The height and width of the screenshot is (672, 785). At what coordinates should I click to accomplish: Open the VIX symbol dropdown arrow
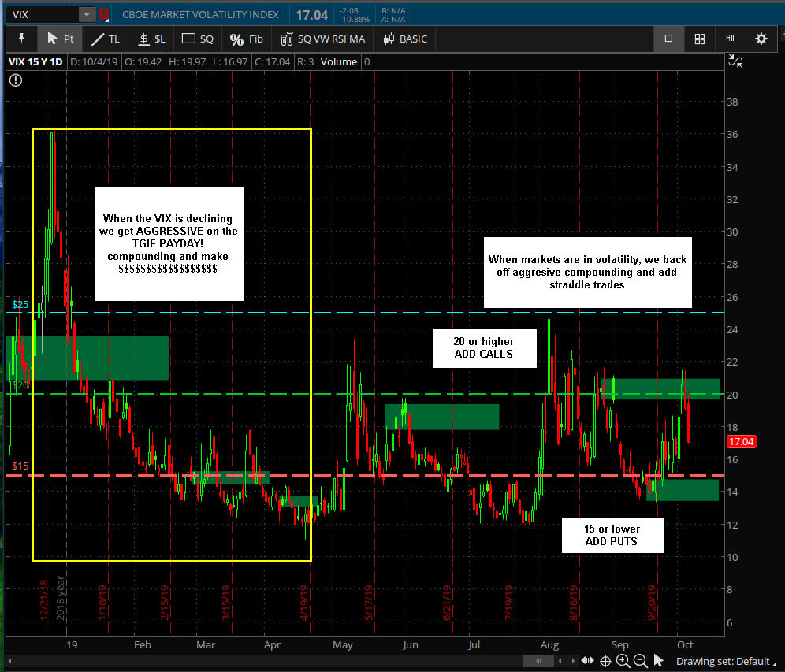coord(86,15)
